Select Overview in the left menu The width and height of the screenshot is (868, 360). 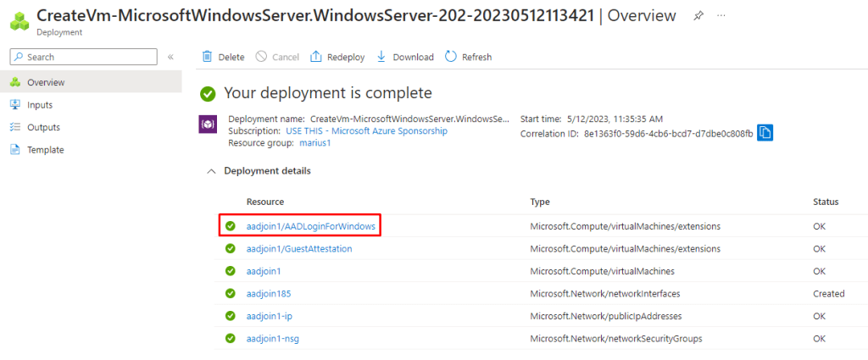(x=46, y=82)
